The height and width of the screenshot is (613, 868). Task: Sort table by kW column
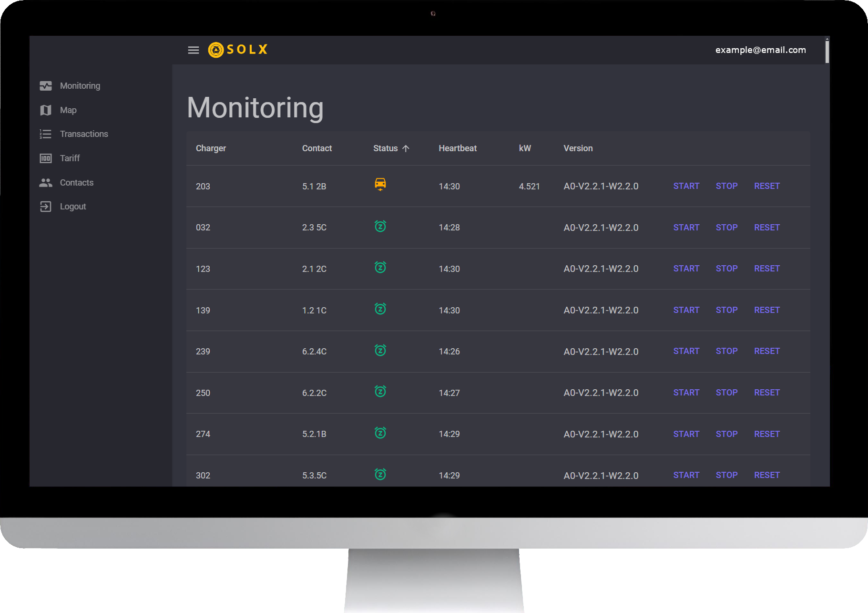coord(525,148)
